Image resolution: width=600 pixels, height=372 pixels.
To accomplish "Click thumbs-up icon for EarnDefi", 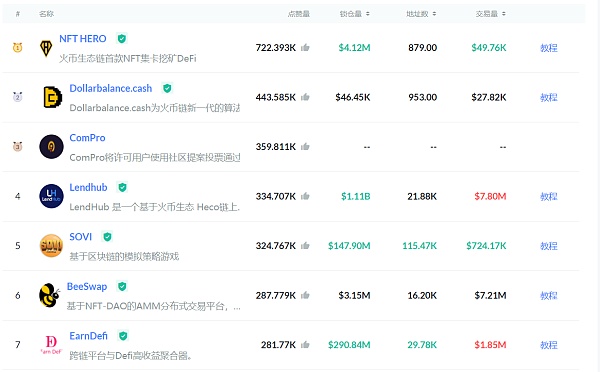I will [305, 345].
